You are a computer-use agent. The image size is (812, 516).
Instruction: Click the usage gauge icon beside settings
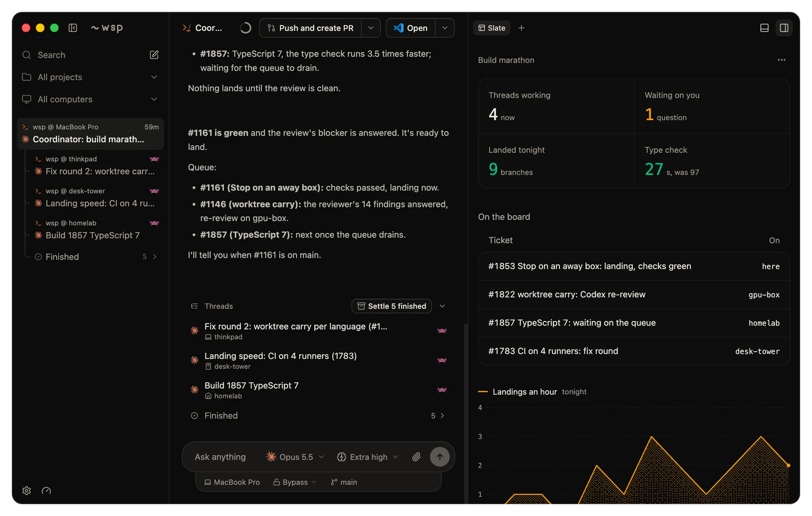tap(46, 490)
